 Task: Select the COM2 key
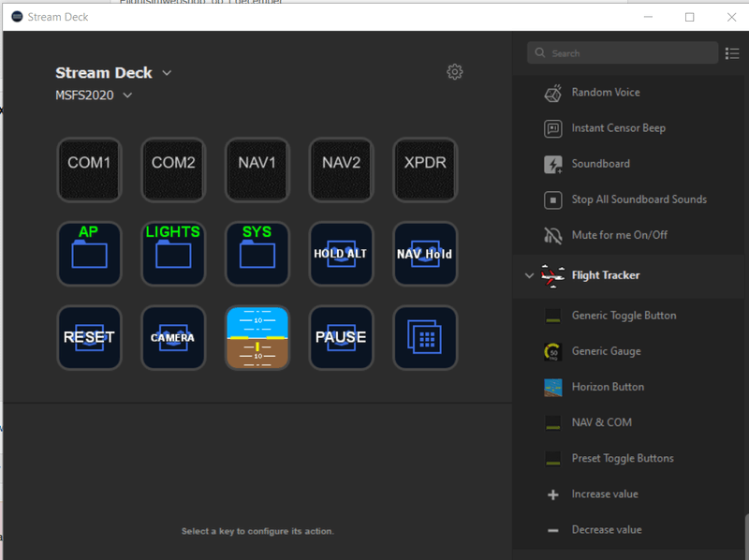pyautogui.click(x=173, y=169)
